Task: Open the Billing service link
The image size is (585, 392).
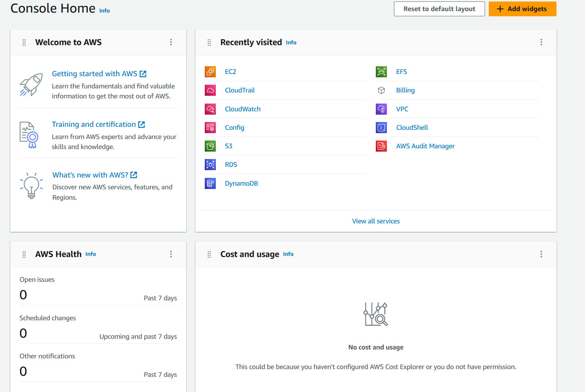Action: pos(405,90)
